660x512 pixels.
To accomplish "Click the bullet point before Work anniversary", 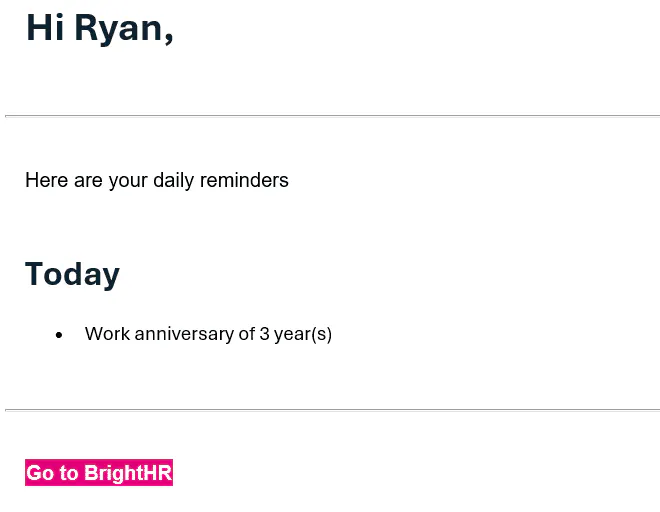I will tap(59, 335).
